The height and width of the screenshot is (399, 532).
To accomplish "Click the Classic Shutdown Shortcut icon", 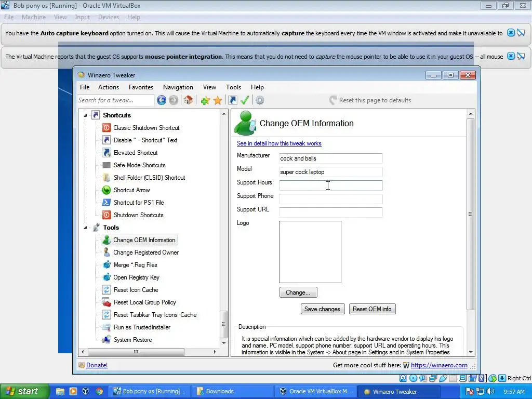I will pyautogui.click(x=107, y=128).
